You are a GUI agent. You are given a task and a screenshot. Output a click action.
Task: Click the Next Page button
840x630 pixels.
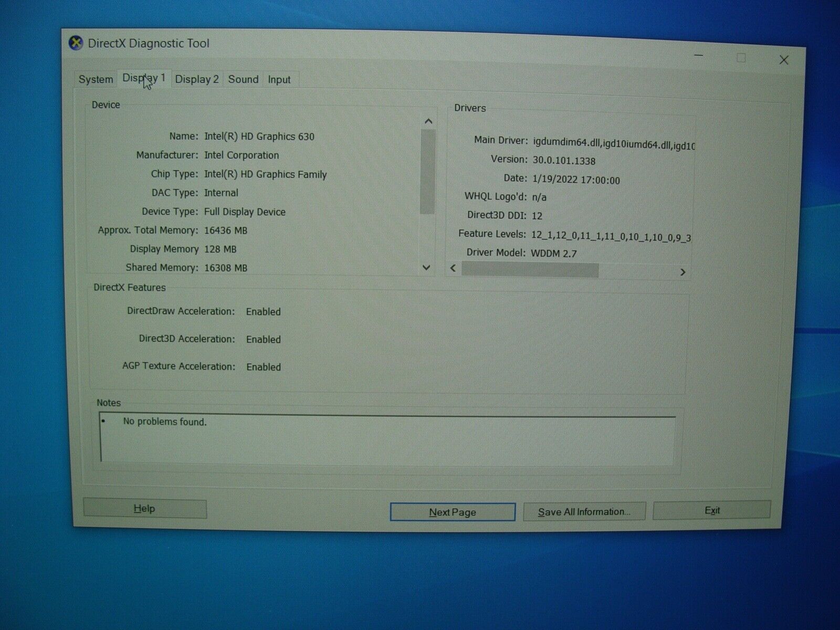click(453, 512)
